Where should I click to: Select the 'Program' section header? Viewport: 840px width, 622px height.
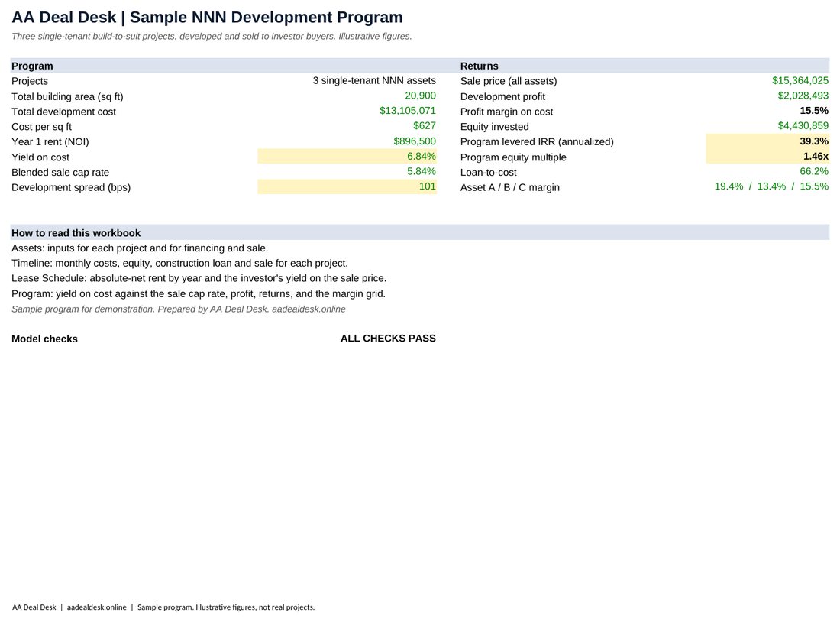coord(32,66)
